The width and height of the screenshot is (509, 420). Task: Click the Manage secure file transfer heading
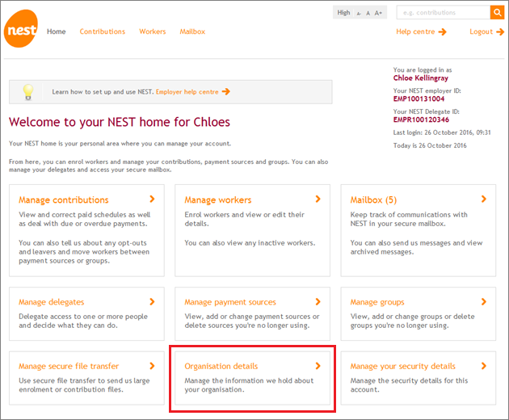(69, 366)
